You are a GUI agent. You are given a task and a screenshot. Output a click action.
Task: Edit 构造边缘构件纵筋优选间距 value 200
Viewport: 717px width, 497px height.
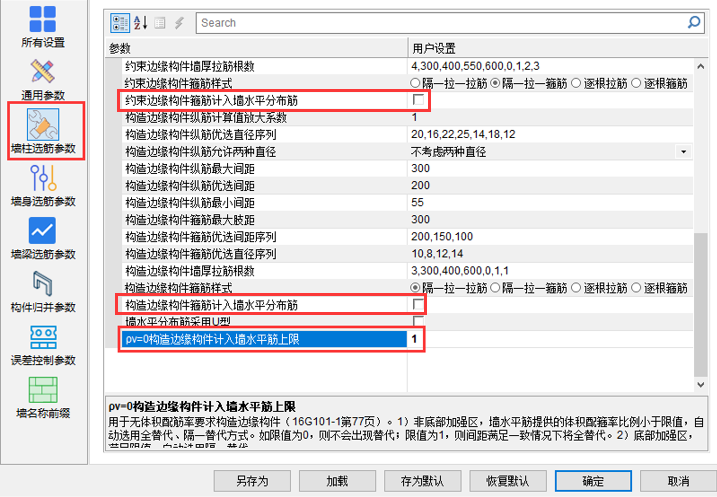tap(550, 185)
